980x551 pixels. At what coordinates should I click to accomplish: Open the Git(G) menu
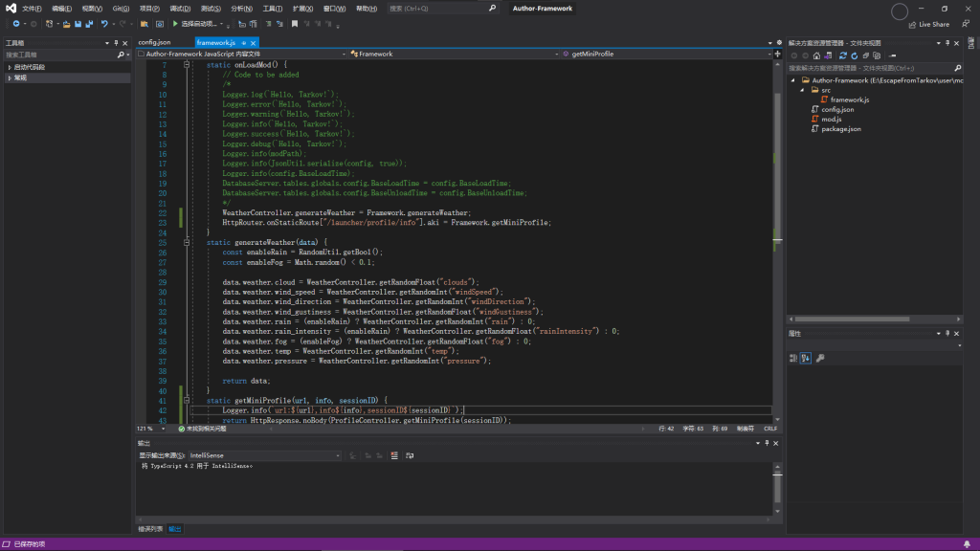pos(121,9)
